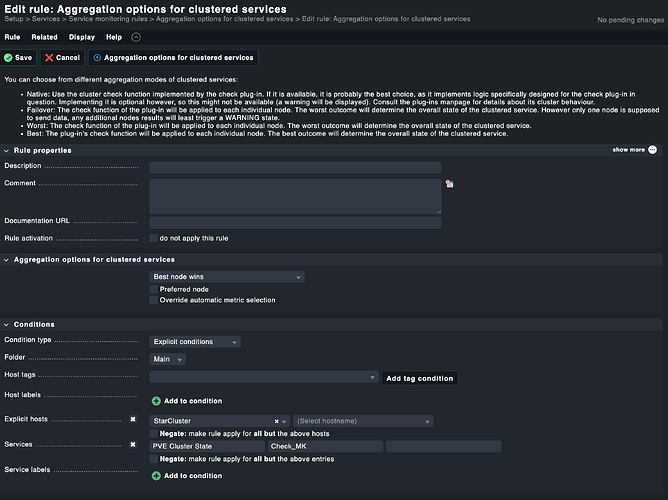Check the Preferred node checkbox
This screenshot has height=500, width=668.
[x=153, y=289]
